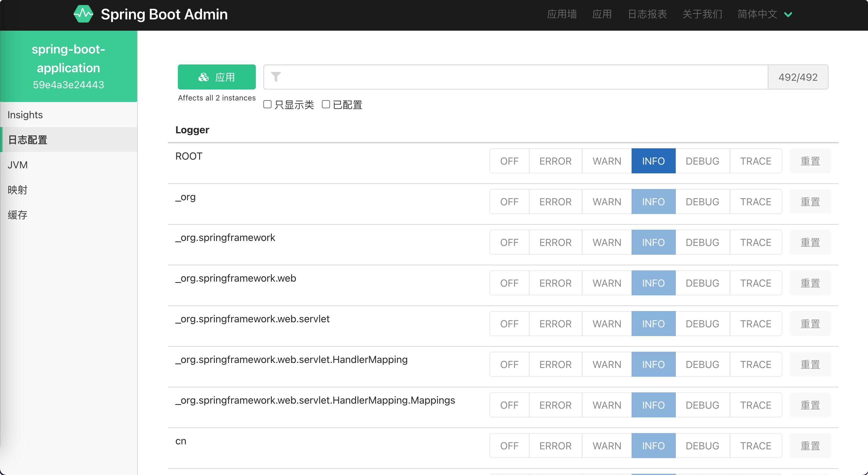Set cn logger to OFF

(509, 446)
